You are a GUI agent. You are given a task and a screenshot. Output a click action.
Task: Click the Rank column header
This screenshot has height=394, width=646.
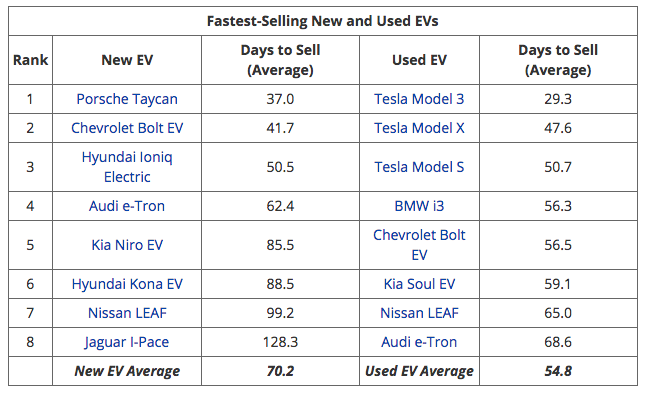pyautogui.click(x=30, y=60)
